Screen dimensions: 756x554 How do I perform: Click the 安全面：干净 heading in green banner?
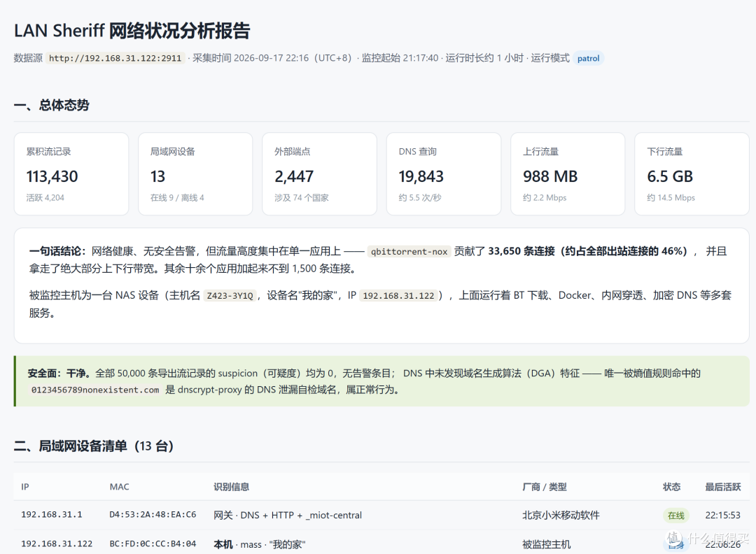[59, 374]
